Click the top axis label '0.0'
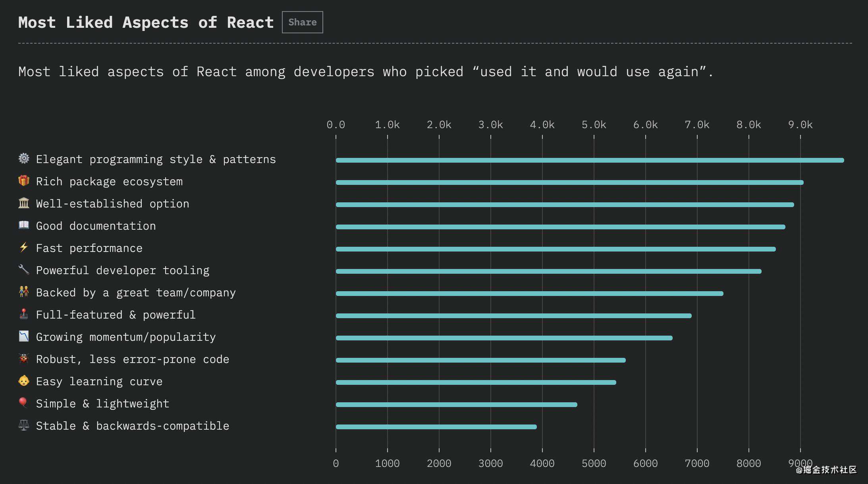Screen dimensions: 868x484 point(336,125)
